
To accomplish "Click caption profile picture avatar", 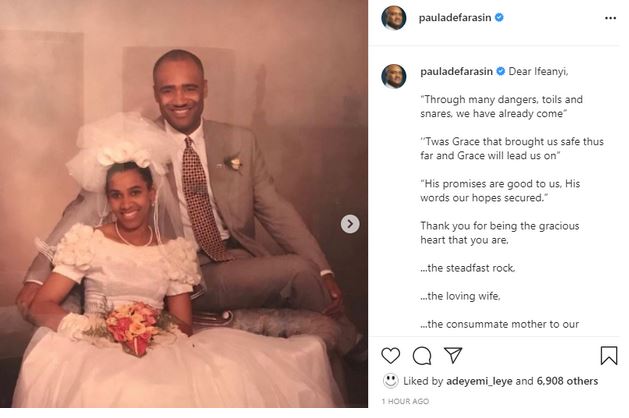I will pos(394,76).
